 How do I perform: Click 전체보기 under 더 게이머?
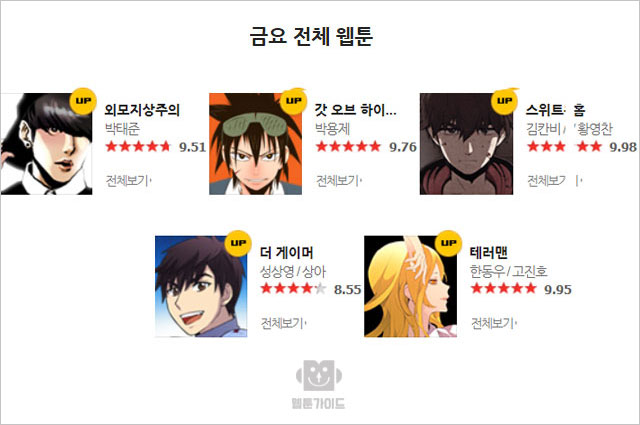283,323
